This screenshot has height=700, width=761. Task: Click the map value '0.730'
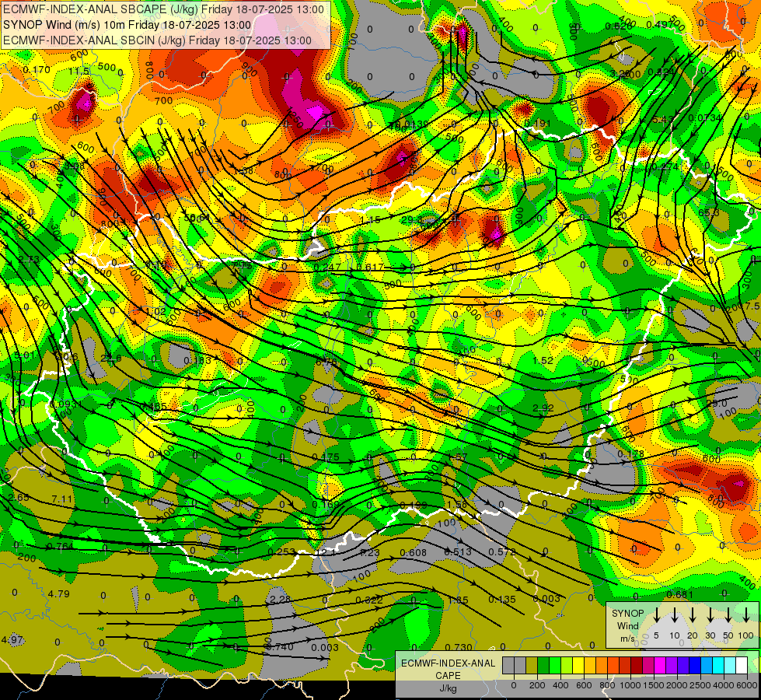coord(459,647)
